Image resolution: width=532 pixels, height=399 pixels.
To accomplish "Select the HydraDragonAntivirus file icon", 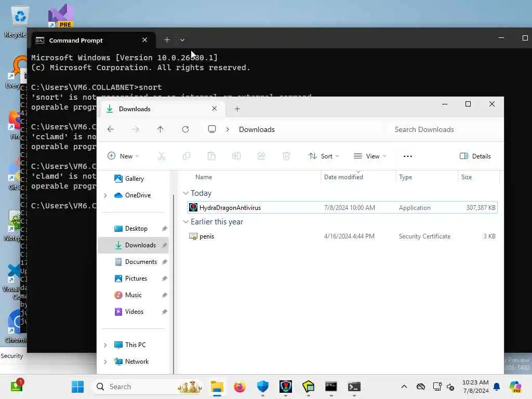I will pyautogui.click(x=193, y=207).
